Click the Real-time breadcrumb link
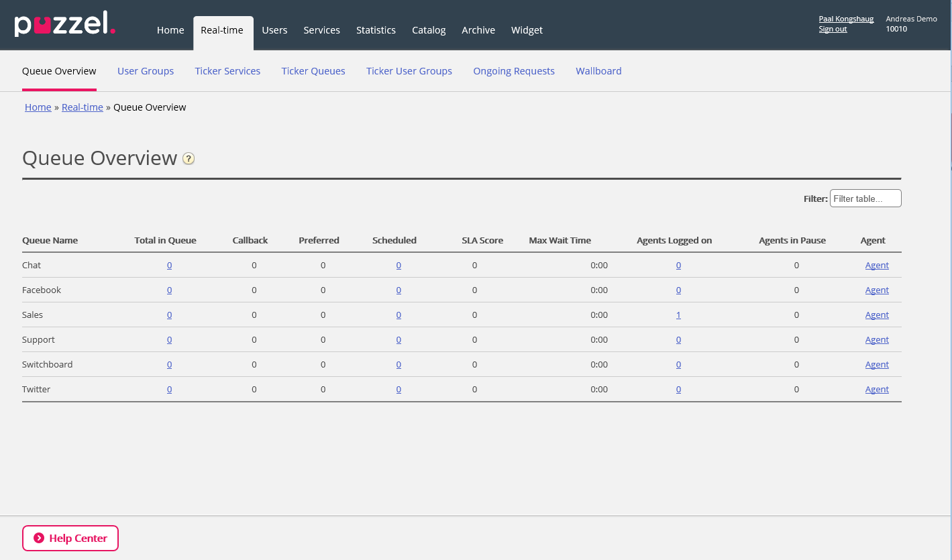The image size is (952, 560). pos(83,107)
